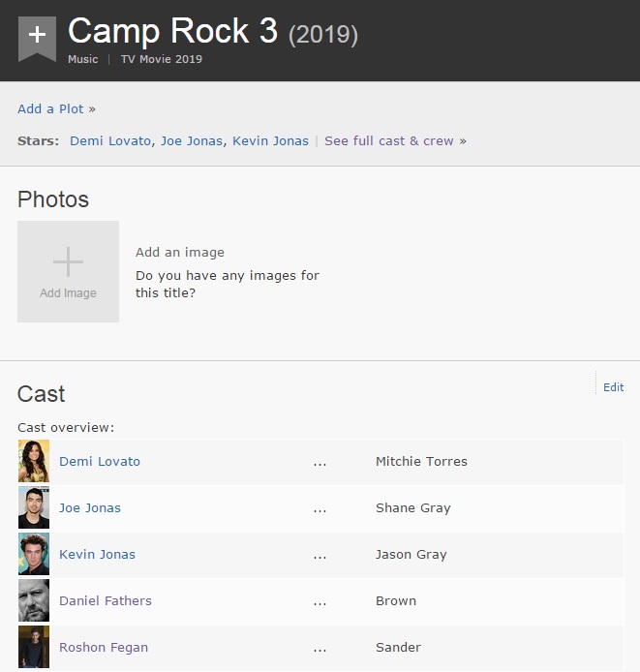Viewport: 640px width, 672px height.
Task: Select the Sander character name
Action: click(x=398, y=647)
